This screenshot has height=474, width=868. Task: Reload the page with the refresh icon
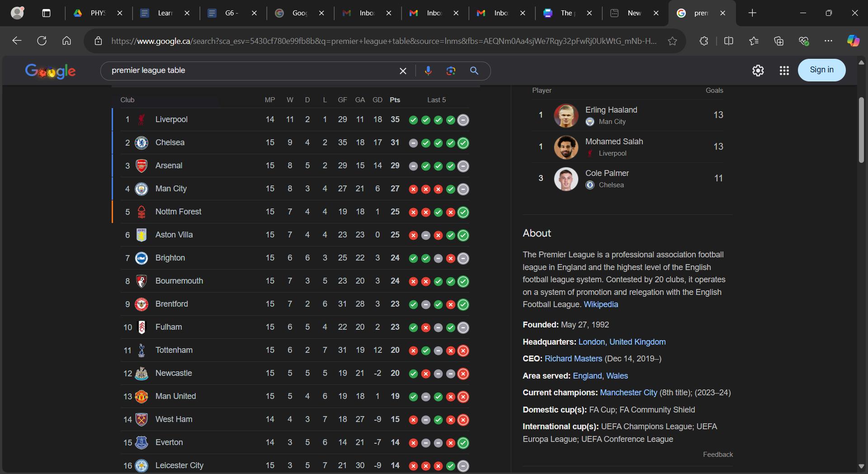[x=42, y=41]
